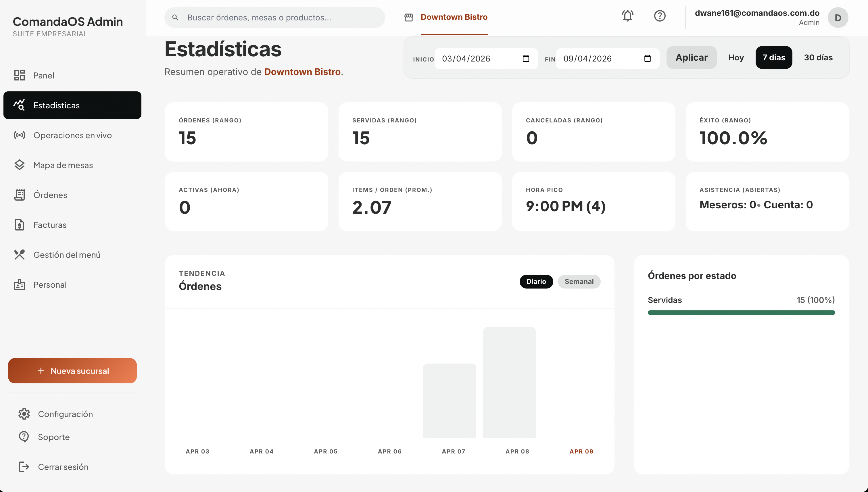Open the Facturas section icon

click(19, 225)
